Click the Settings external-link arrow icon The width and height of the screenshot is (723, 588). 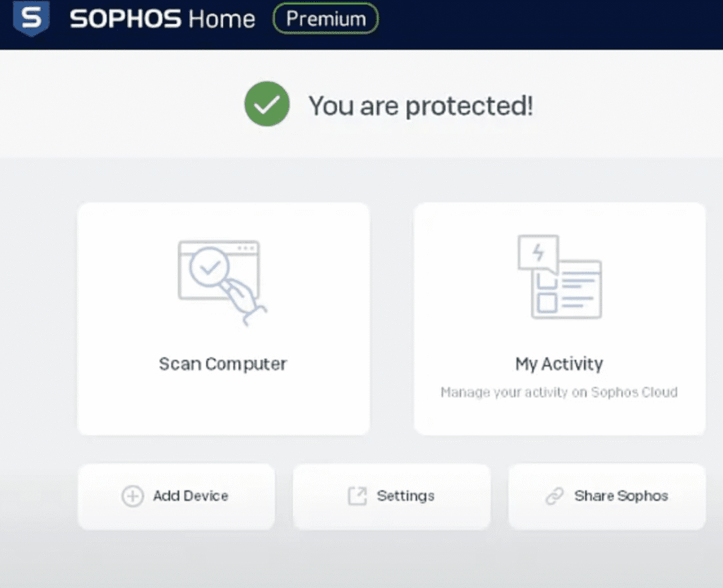[357, 496]
